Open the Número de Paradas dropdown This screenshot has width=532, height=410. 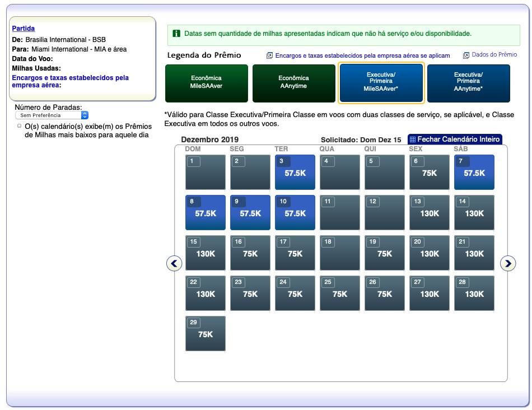point(52,115)
